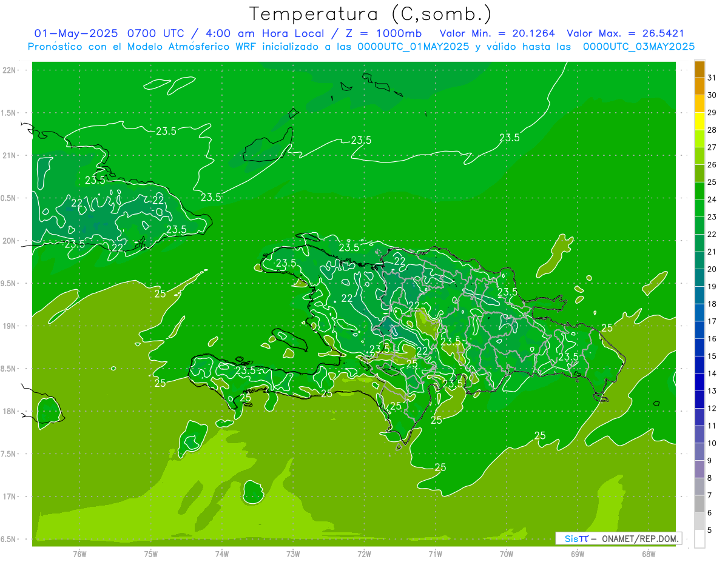The height and width of the screenshot is (562, 728).
Task: Click the '74W' longitude axis label
Action: (x=222, y=554)
